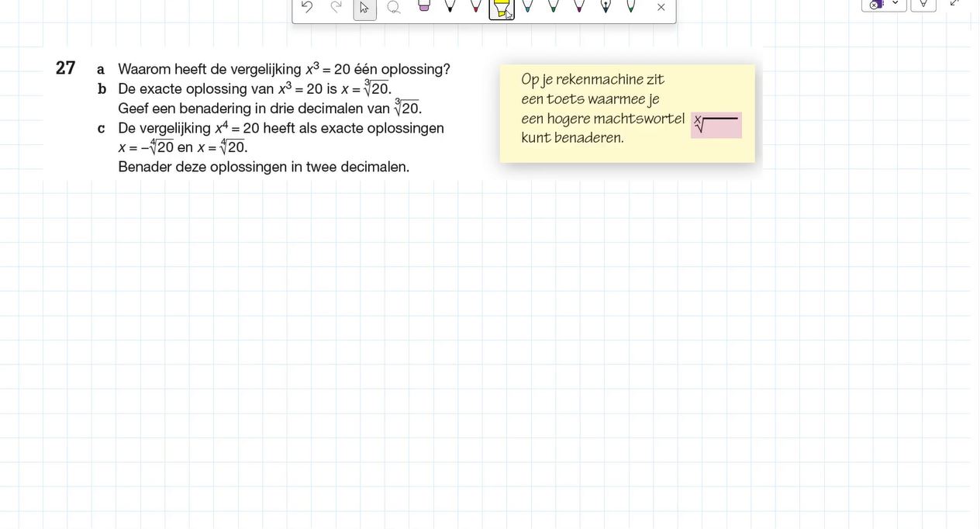Select the purple-tipped pen

(579, 5)
